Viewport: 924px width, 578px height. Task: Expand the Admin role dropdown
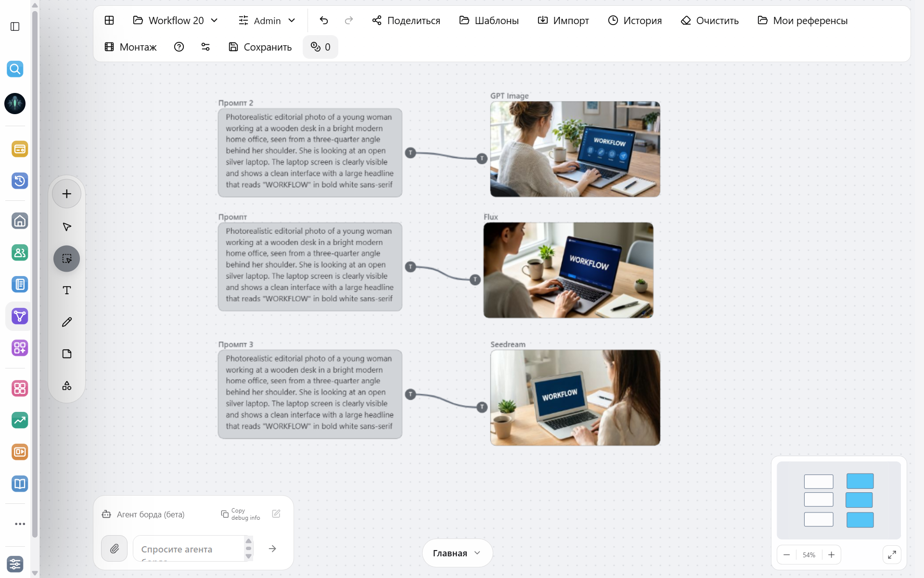click(267, 20)
